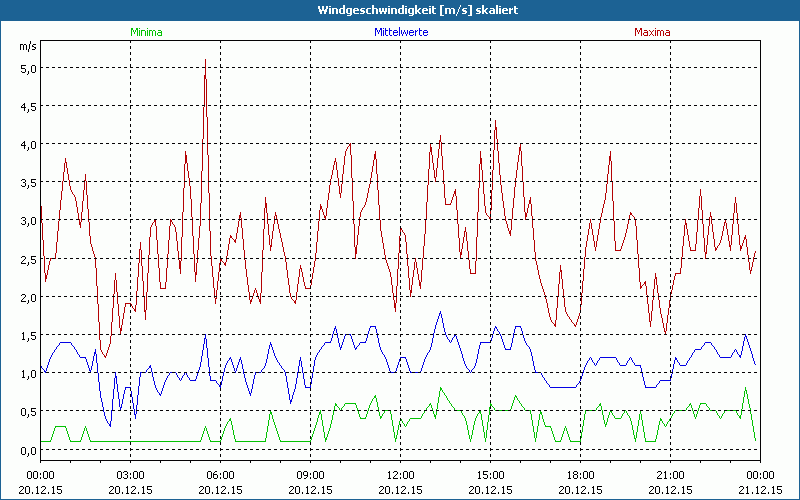Select the 03:00 time axis marker
This screenshot has width=800, height=500.
[130, 475]
